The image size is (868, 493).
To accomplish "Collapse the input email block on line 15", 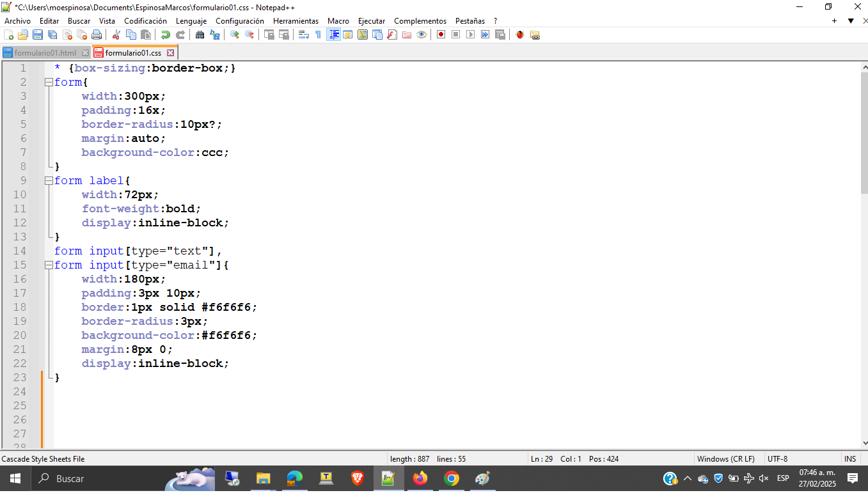I will click(x=48, y=265).
